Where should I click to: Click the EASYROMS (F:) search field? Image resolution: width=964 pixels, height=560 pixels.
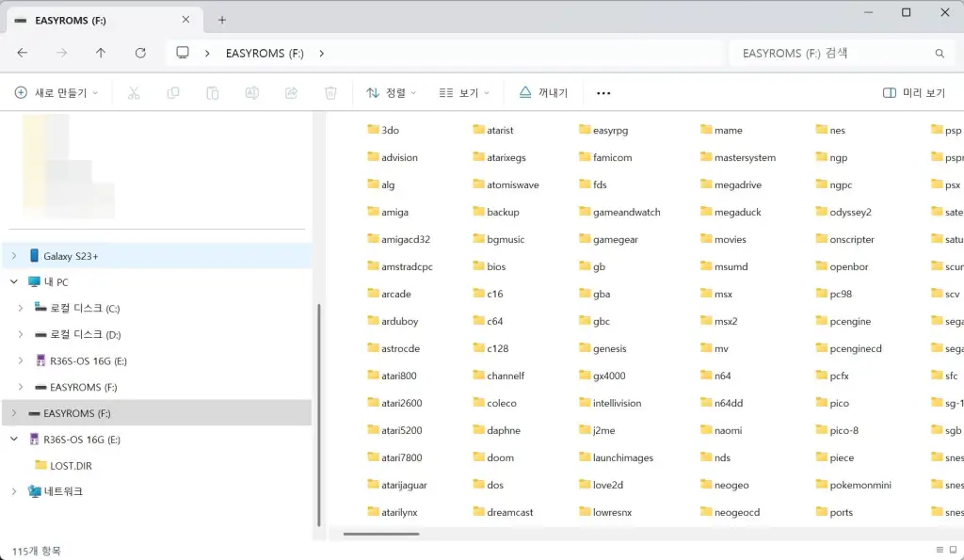[x=833, y=54]
